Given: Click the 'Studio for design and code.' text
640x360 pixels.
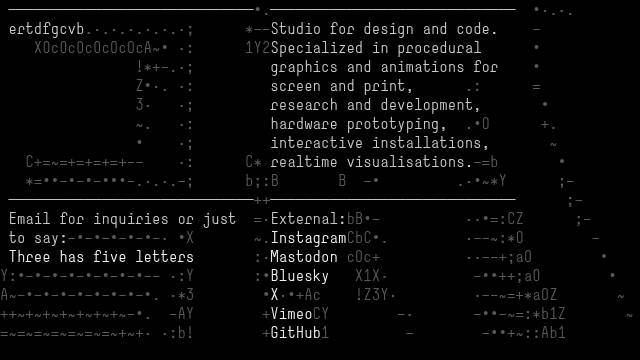Looking at the screenshot, I should [384, 29].
